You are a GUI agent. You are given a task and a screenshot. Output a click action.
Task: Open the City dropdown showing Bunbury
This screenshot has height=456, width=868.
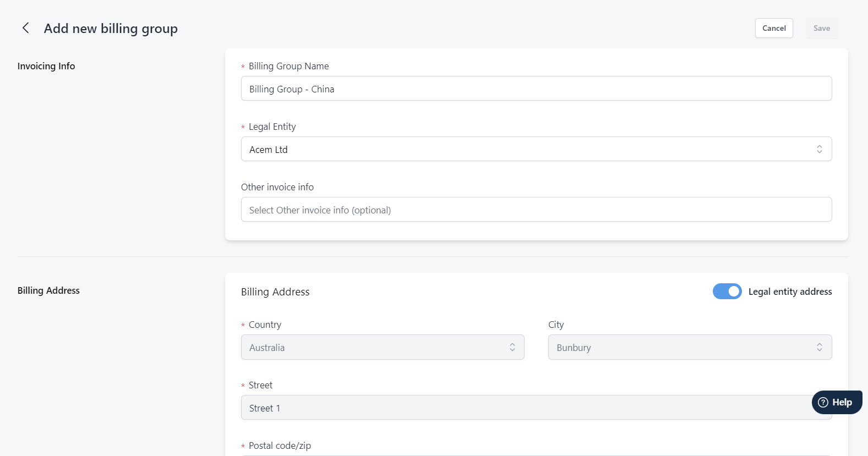click(690, 347)
